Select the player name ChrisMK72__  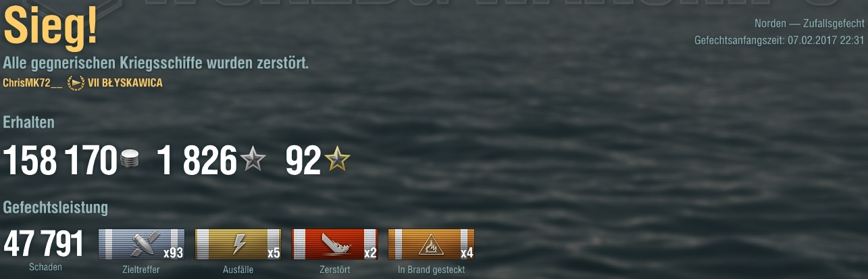tap(32, 83)
